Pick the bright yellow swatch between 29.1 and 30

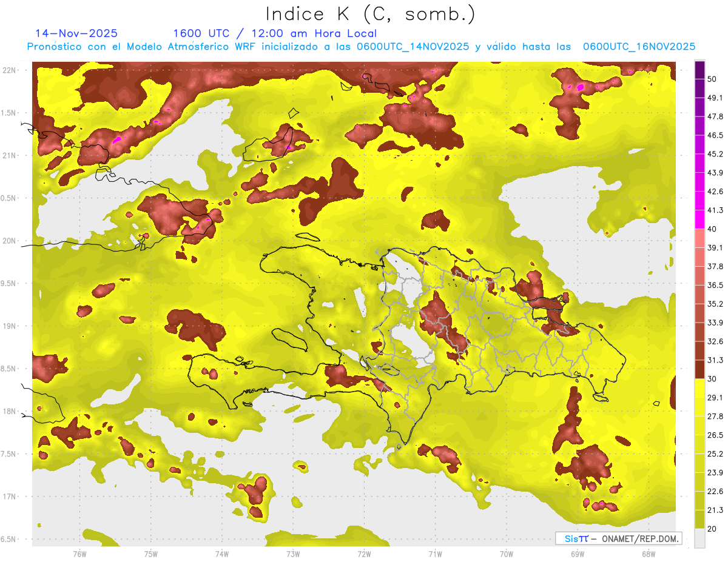coord(699,389)
